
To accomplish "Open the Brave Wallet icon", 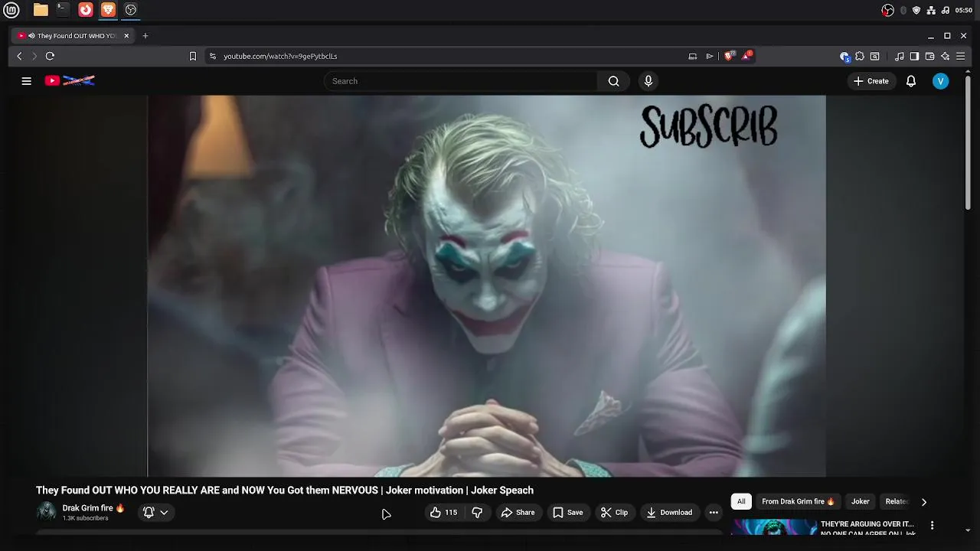I will [x=929, y=56].
